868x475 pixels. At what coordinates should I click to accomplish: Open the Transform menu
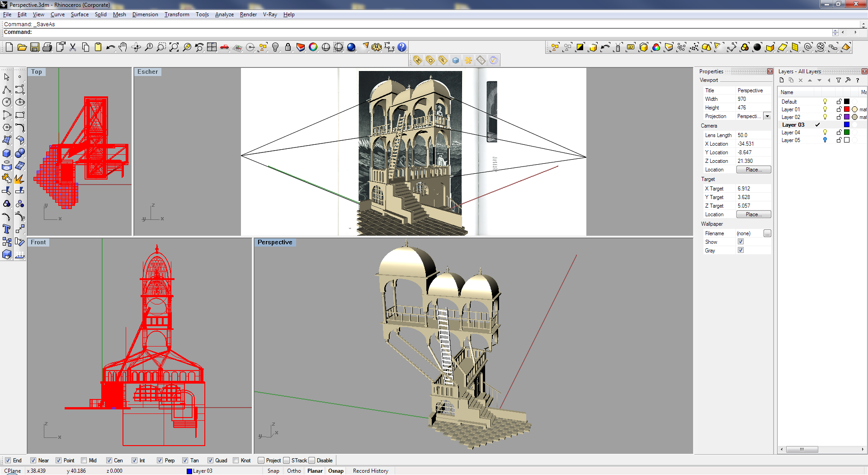[x=177, y=14]
